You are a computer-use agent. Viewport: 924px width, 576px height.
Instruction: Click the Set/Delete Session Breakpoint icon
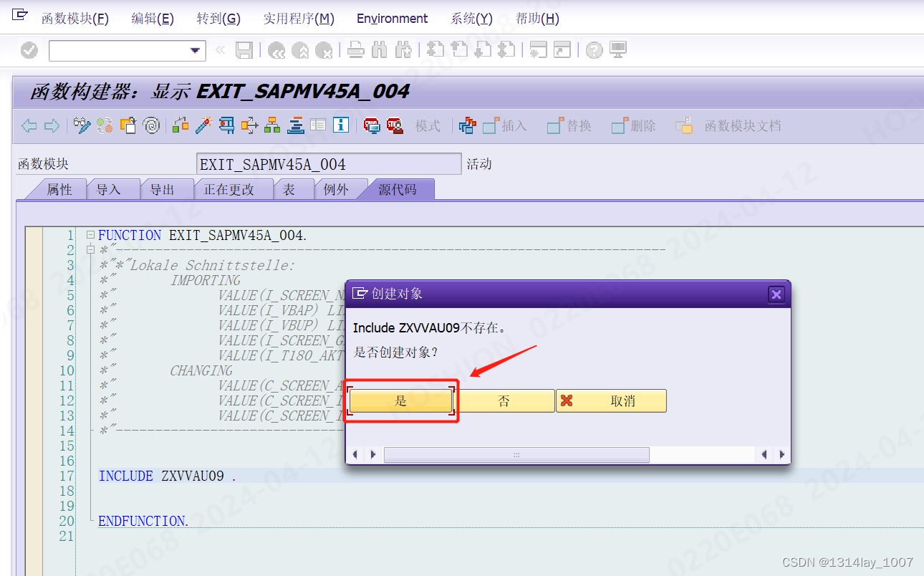pos(372,126)
